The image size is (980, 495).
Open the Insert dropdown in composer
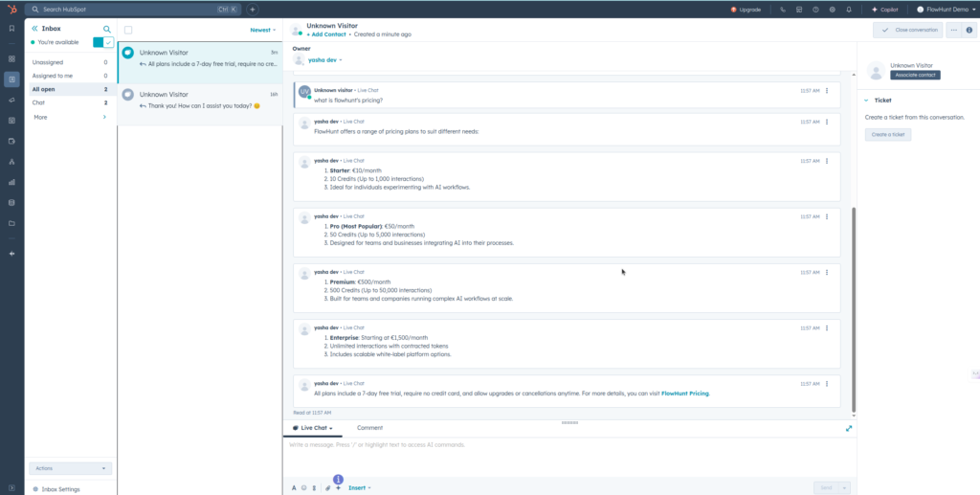[x=360, y=488]
